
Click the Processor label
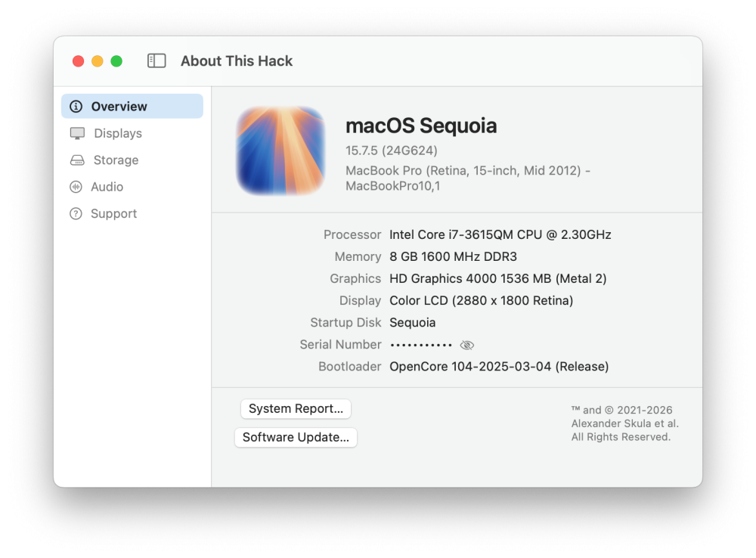click(x=352, y=235)
